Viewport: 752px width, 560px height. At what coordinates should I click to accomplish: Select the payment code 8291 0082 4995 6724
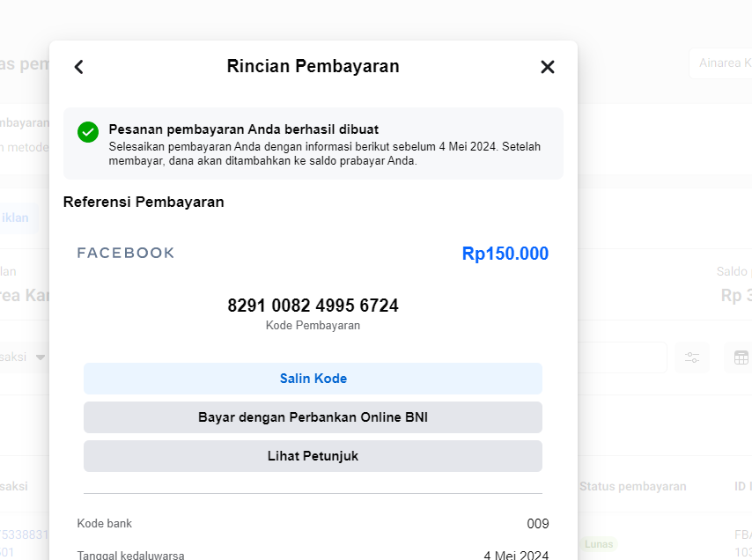(313, 306)
